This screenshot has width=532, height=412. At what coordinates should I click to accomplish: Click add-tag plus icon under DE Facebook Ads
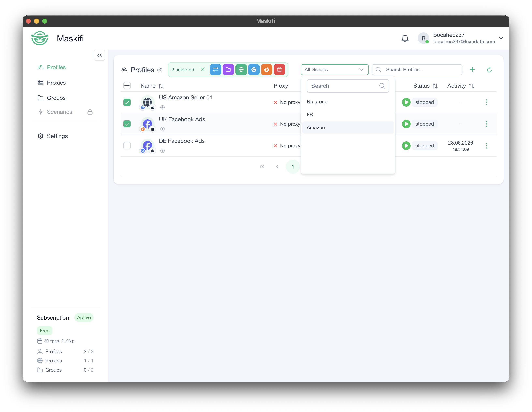[x=162, y=151]
